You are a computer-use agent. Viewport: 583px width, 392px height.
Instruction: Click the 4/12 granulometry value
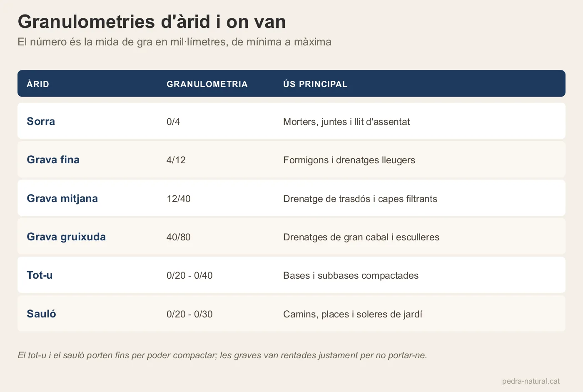click(176, 160)
